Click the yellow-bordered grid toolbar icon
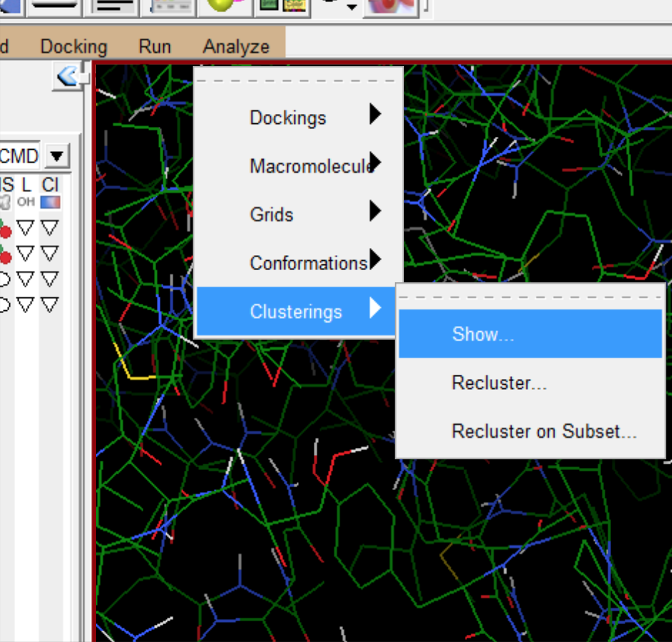Screen dimensions: 672x642 [x=294, y=6]
